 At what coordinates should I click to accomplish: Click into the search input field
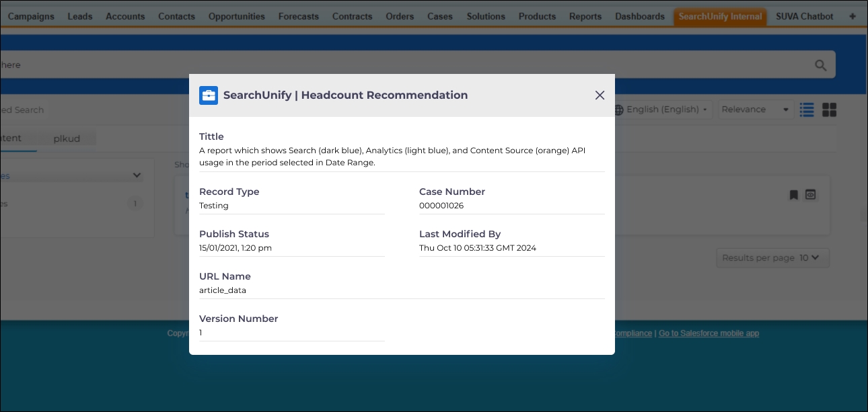click(x=404, y=65)
